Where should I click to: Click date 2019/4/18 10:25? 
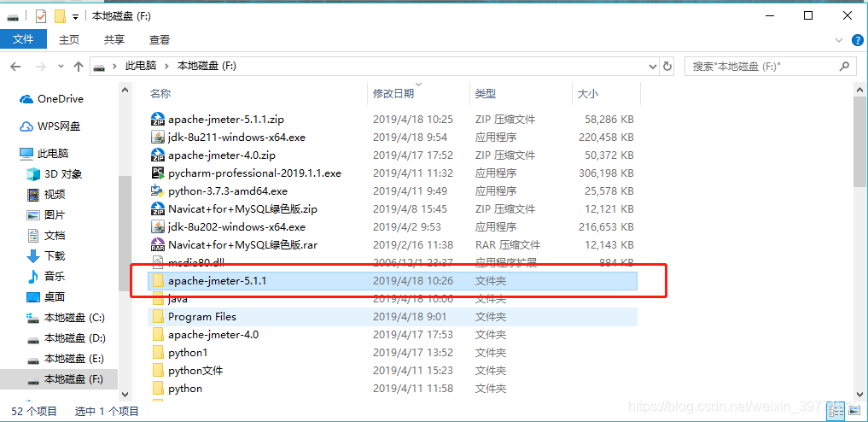pos(412,119)
